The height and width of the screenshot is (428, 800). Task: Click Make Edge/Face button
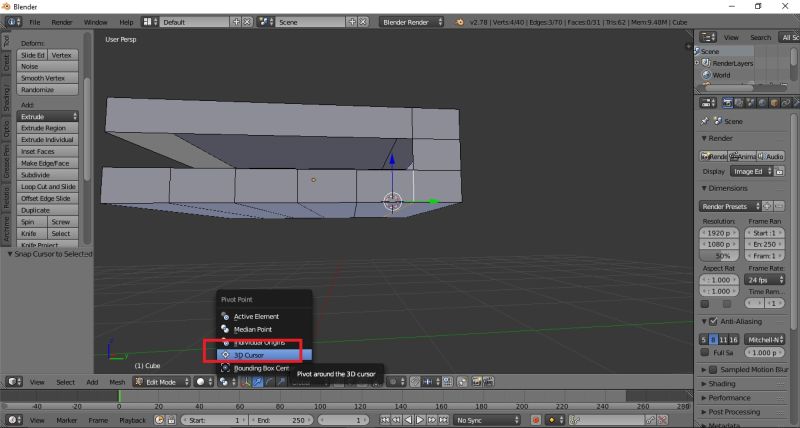pos(47,163)
